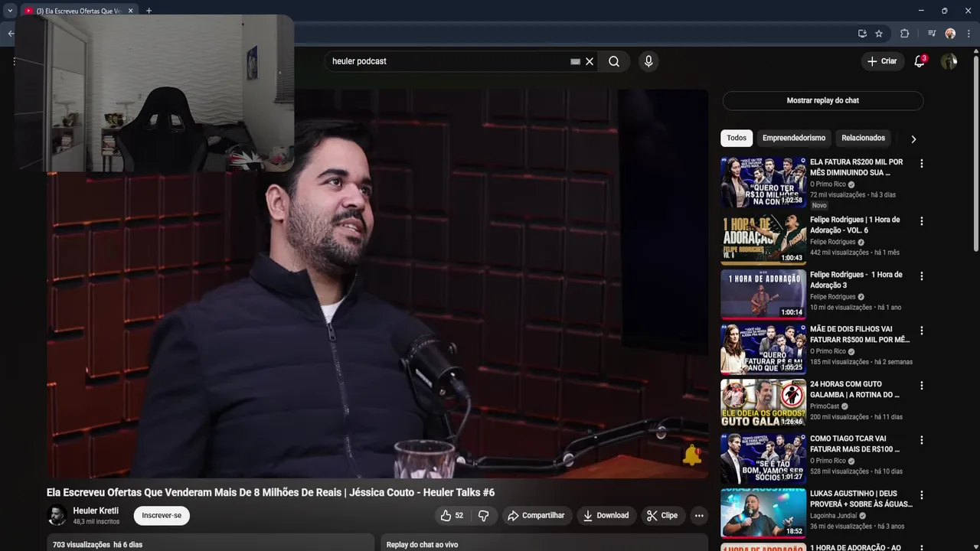Click Replay do chat ao vivo text
Image resolution: width=980 pixels, height=551 pixels.
click(x=422, y=545)
